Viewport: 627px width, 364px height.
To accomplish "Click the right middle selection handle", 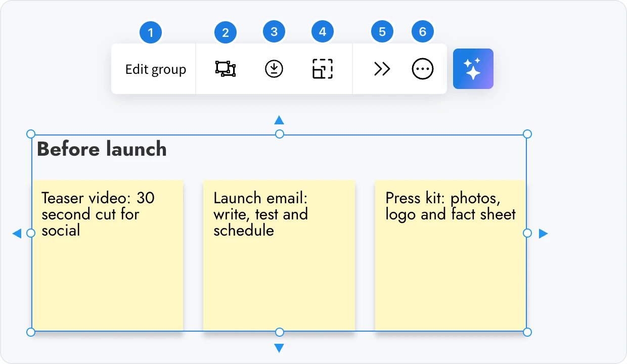I will pos(527,233).
